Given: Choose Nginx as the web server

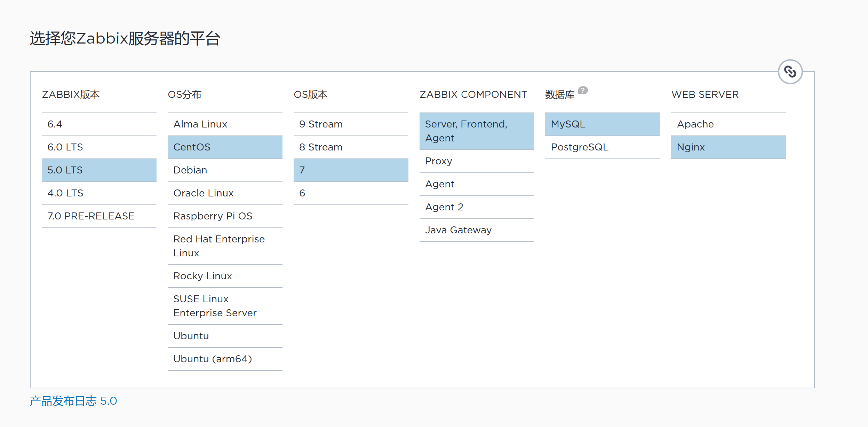Looking at the screenshot, I should (x=728, y=147).
